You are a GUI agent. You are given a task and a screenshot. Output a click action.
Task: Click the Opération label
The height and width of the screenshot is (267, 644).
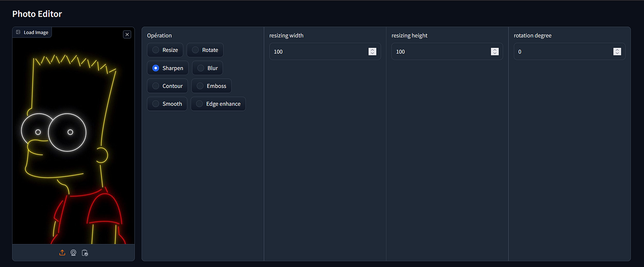(x=160, y=35)
